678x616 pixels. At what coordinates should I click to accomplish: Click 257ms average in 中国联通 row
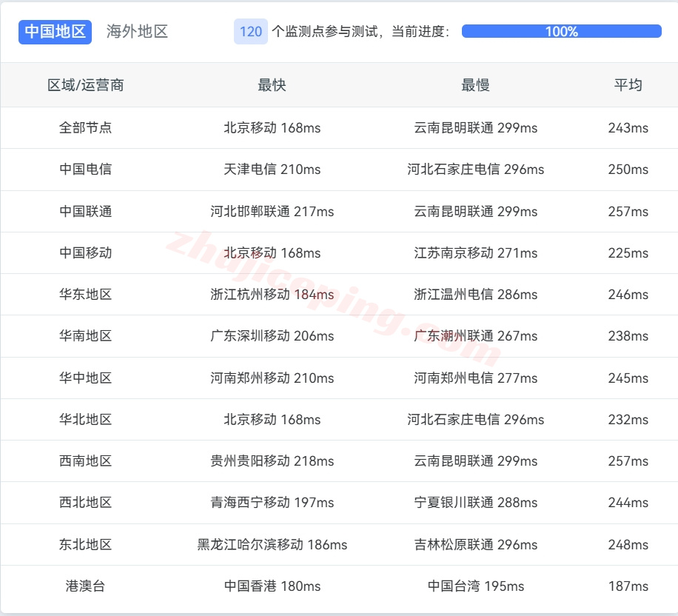(628, 211)
